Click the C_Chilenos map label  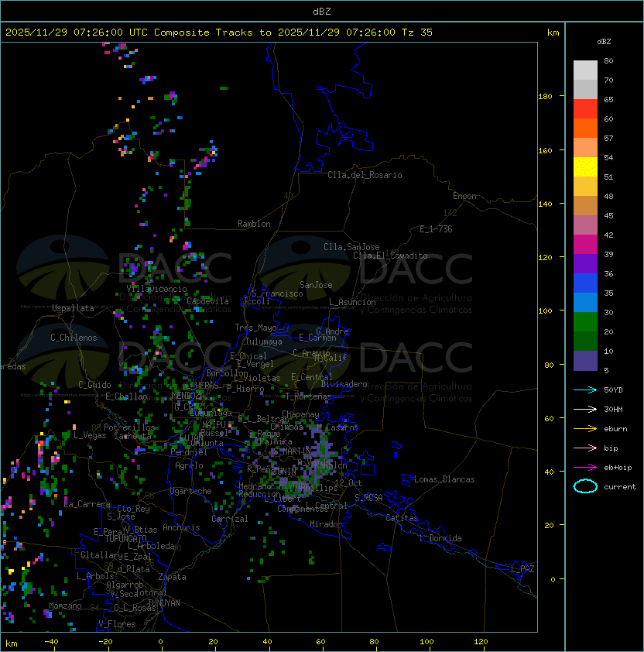(74, 338)
